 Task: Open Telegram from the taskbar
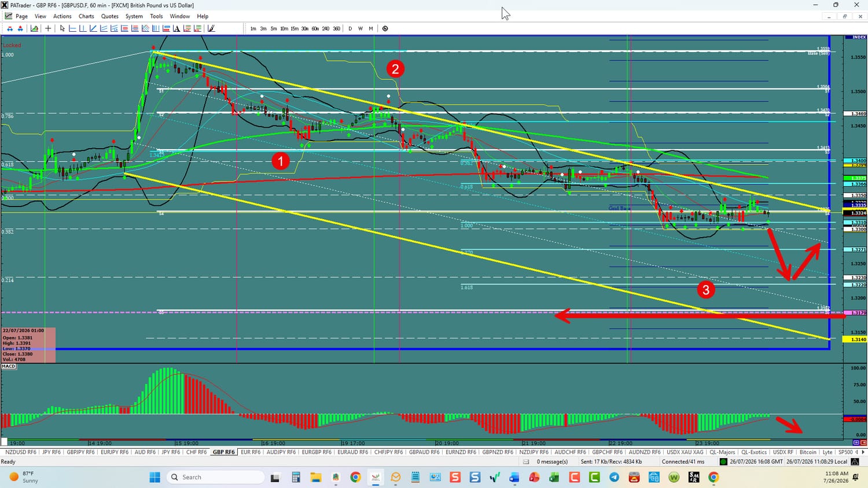(x=615, y=477)
